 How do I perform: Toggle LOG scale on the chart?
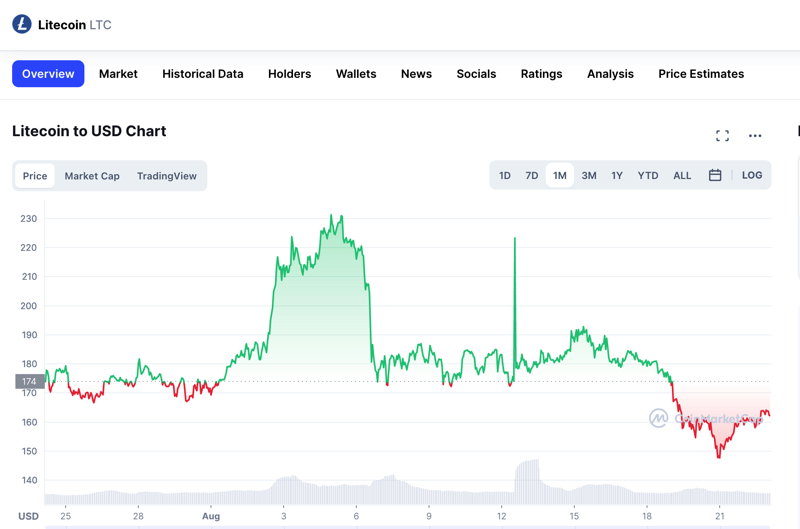(752, 175)
